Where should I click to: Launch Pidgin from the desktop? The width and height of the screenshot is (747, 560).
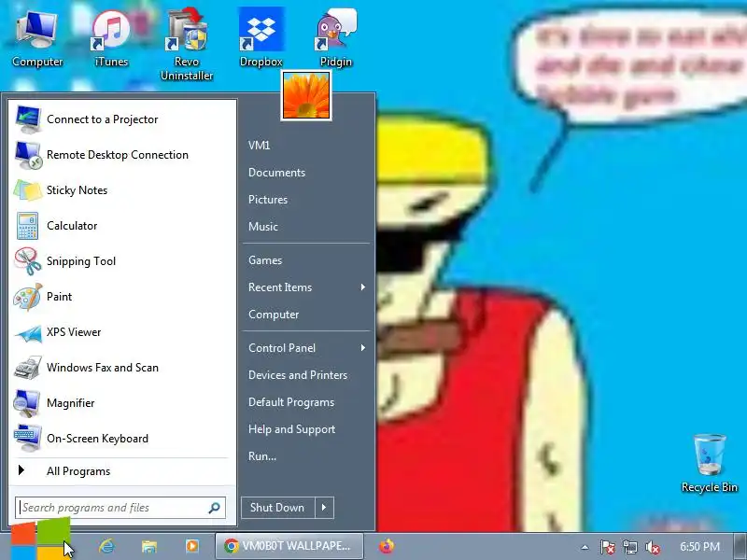(336, 38)
